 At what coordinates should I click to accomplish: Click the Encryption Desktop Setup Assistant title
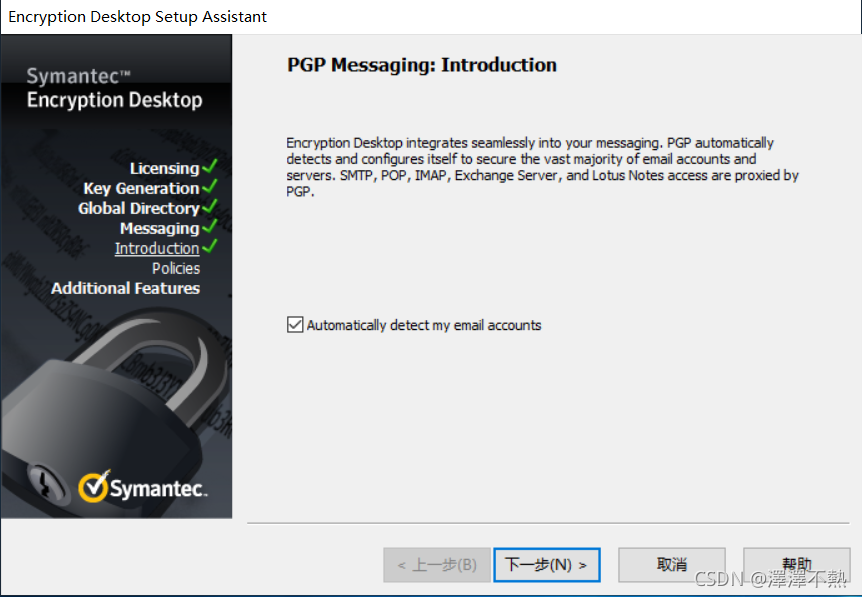tap(137, 16)
